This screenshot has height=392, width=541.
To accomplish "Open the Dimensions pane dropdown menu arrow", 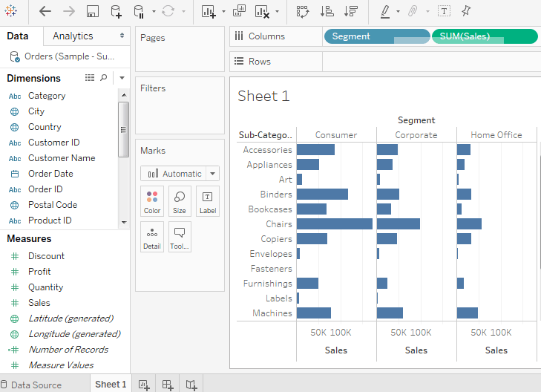I will click(122, 78).
